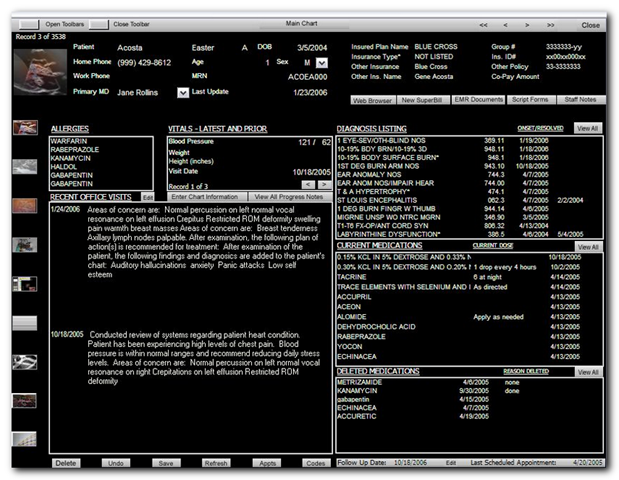Go to first record with << button

483,25
